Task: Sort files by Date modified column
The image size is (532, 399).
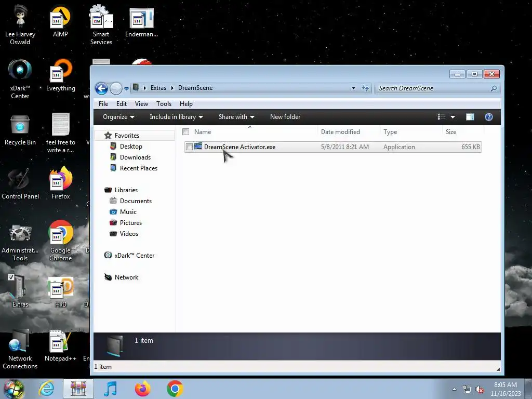Action: 340,132
